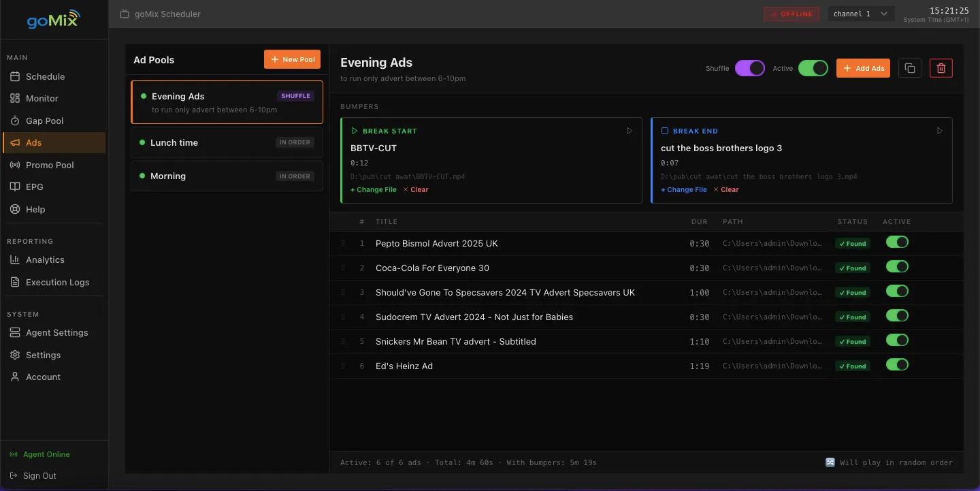Select the Lunch time ad pool
The height and width of the screenshot is (491, 980).
pos(227,142)
